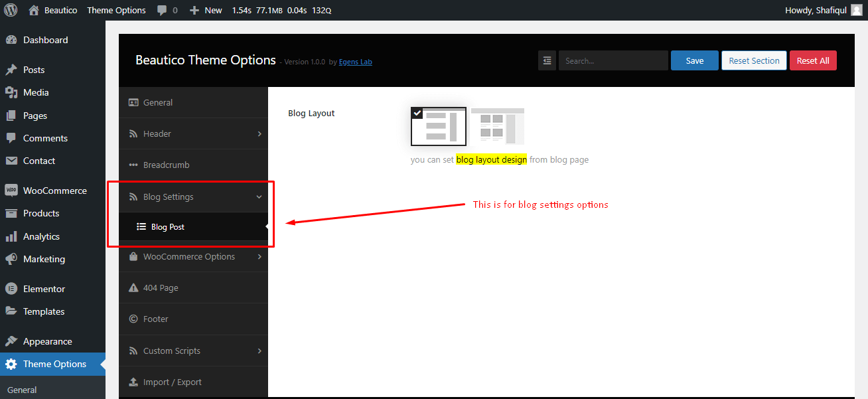Collapse the Blog Settings chevron

259,197
